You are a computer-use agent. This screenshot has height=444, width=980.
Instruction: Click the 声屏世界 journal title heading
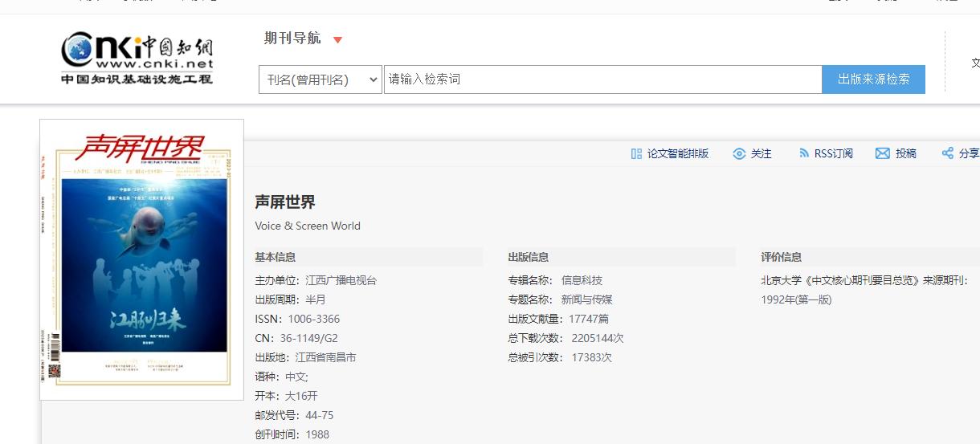[285, 202]
